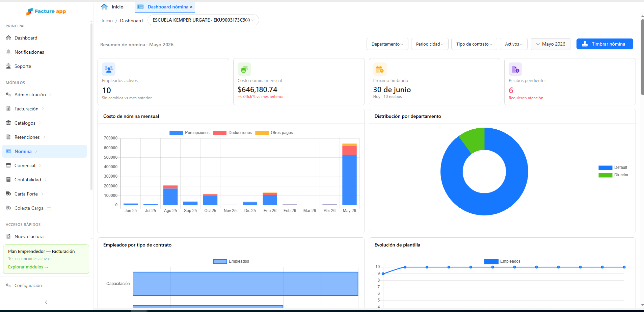Click the Costo nómina mensual coins icon
Screen dimensions: 644x312
(x=244, y=69)
